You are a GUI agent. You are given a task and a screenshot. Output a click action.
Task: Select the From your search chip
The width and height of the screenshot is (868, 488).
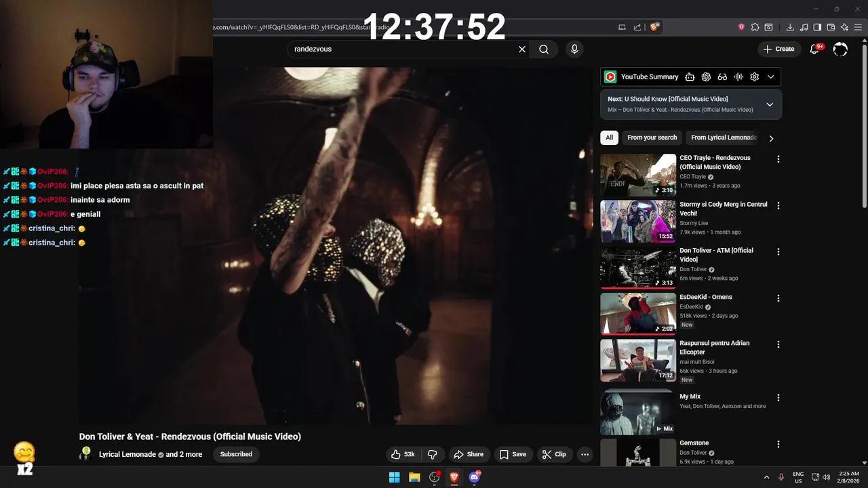point(652,138)
